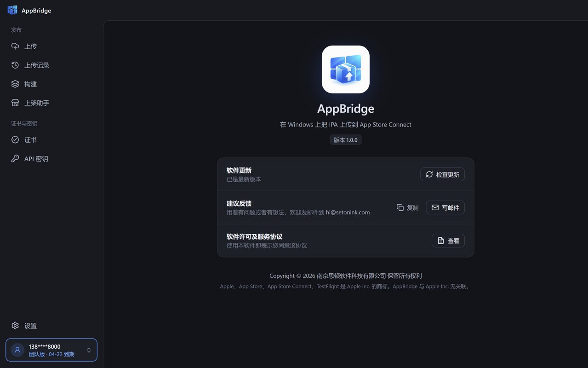View the license agreement with 查看
This screenshot has width=588, height=368.
[448, 241]
